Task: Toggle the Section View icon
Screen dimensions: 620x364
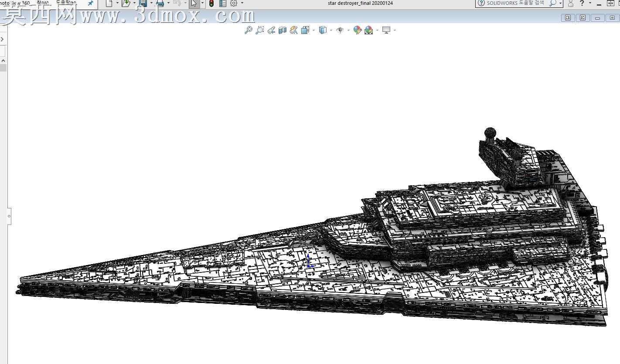Action: (x=283, y=30)
